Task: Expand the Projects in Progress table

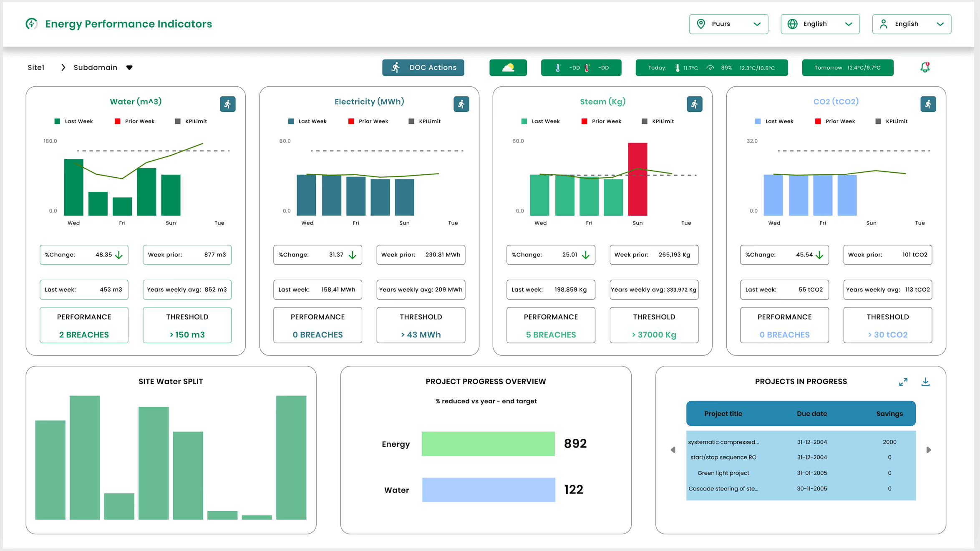Action: pos(903,382)
